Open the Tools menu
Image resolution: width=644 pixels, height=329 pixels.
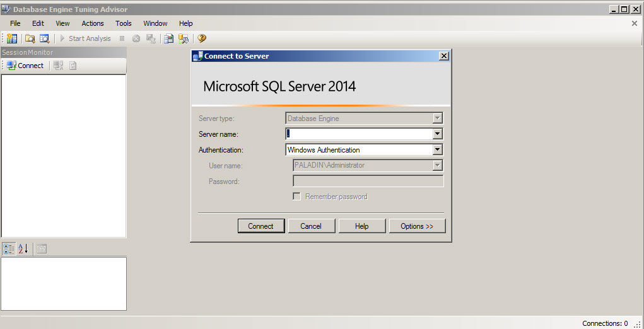pyautogui.click(x=124, y=23)
